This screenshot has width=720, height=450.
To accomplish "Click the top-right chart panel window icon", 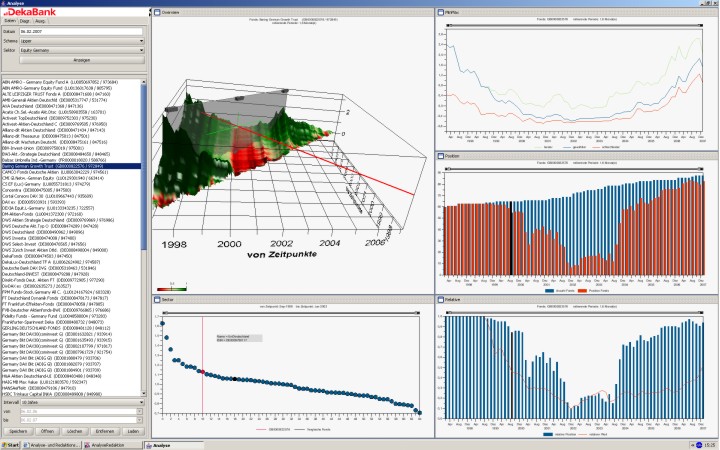I will click(x=441, y=12).
